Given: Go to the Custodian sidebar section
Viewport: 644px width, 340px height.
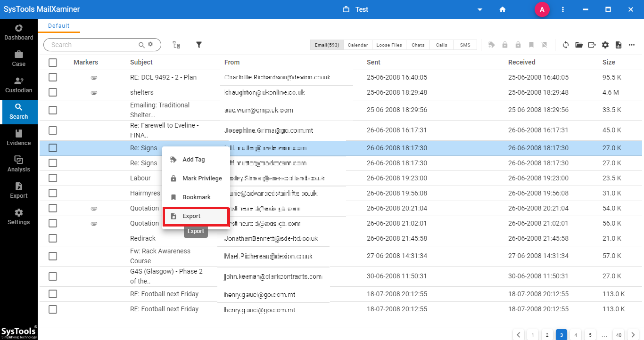Looking at the screenshot, I should click(19, 85).
